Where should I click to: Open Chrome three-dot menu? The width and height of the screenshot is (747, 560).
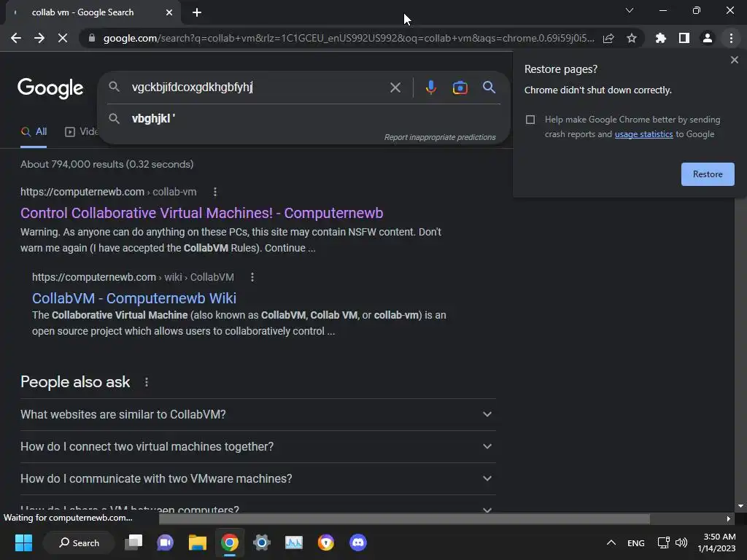[731, 38]
